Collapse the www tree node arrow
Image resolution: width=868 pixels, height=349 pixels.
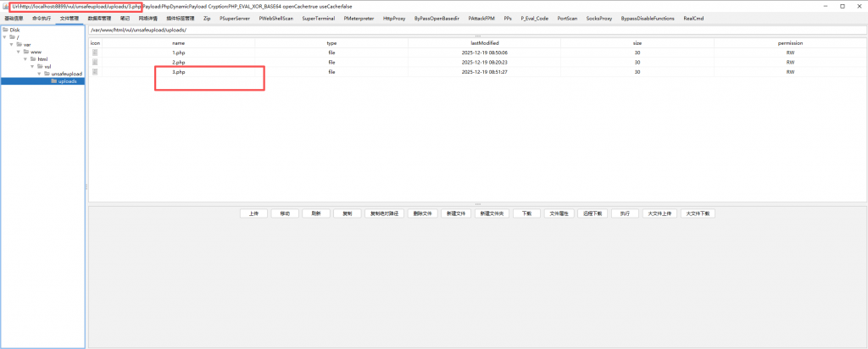(x=19, y=52)
